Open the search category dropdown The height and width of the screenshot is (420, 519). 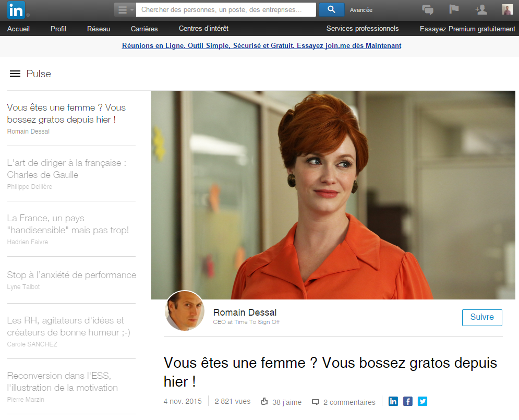click(125, 9)
